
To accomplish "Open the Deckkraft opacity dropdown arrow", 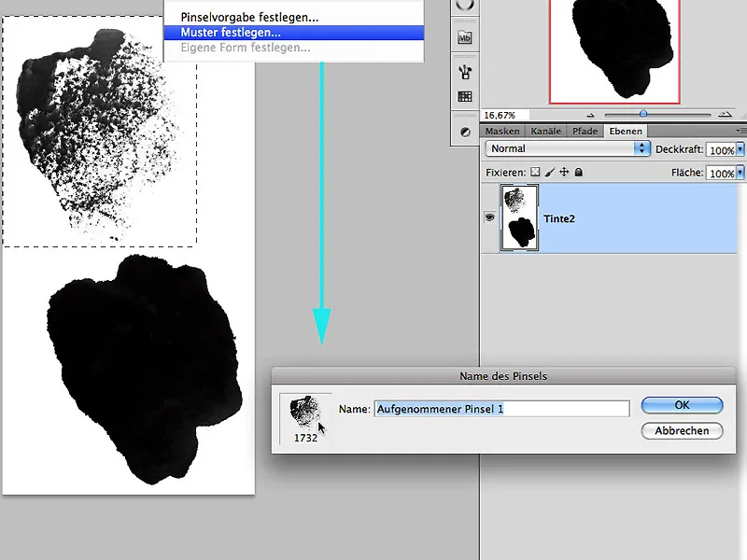I will tap(740, 149).
